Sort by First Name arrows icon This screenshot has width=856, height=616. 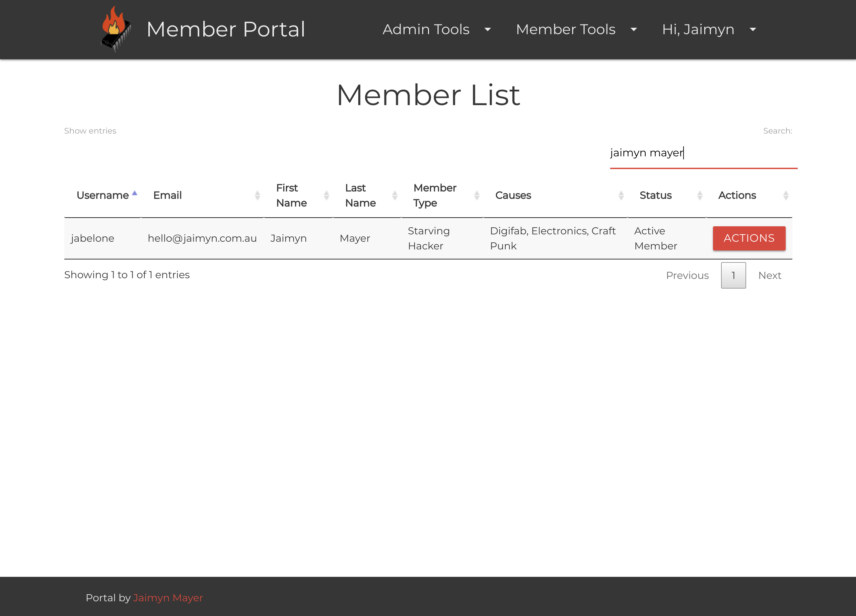coord(327,196)
